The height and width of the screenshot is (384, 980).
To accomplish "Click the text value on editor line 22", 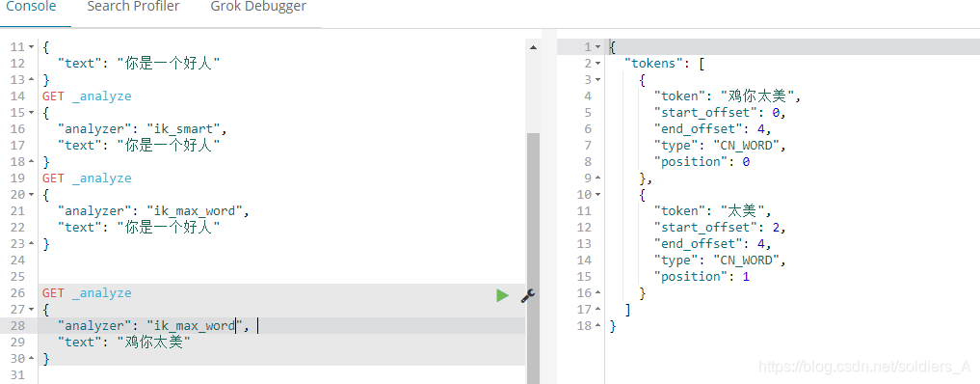I will tap(169, 227).
